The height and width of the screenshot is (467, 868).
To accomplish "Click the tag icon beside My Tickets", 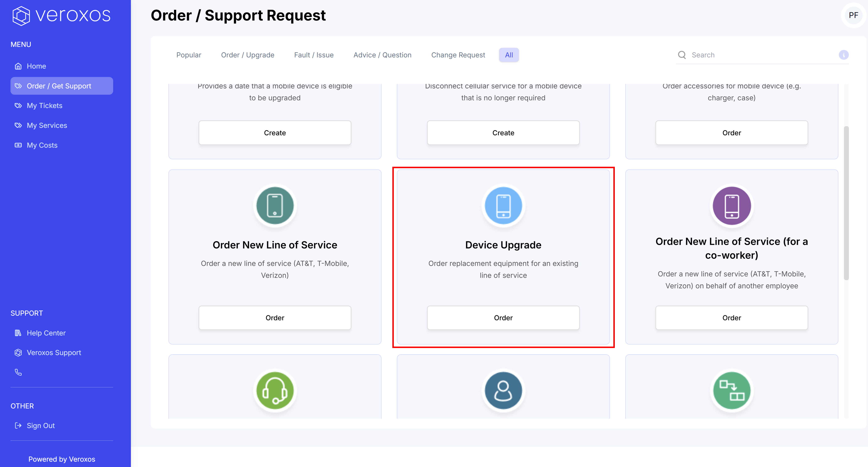I will click(x=18, y=105).
